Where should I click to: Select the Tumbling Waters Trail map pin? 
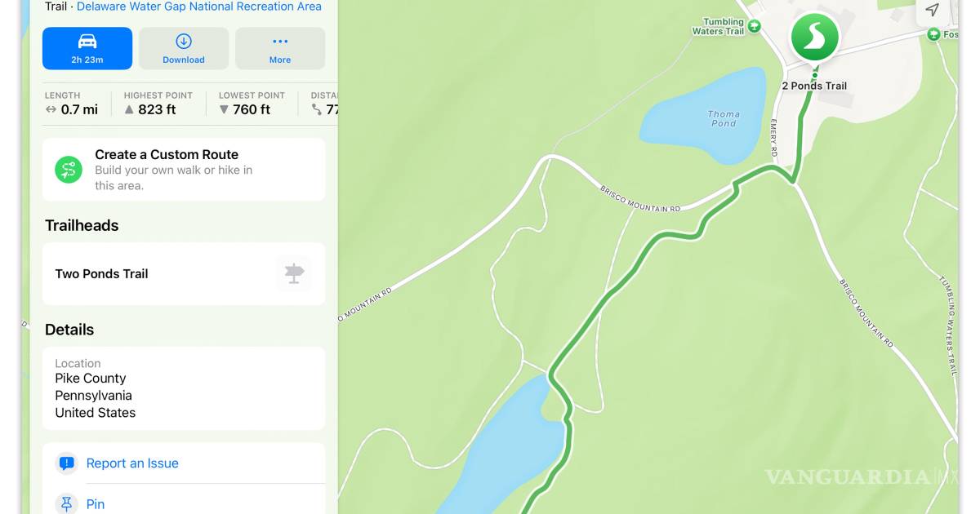pos(755,26)
